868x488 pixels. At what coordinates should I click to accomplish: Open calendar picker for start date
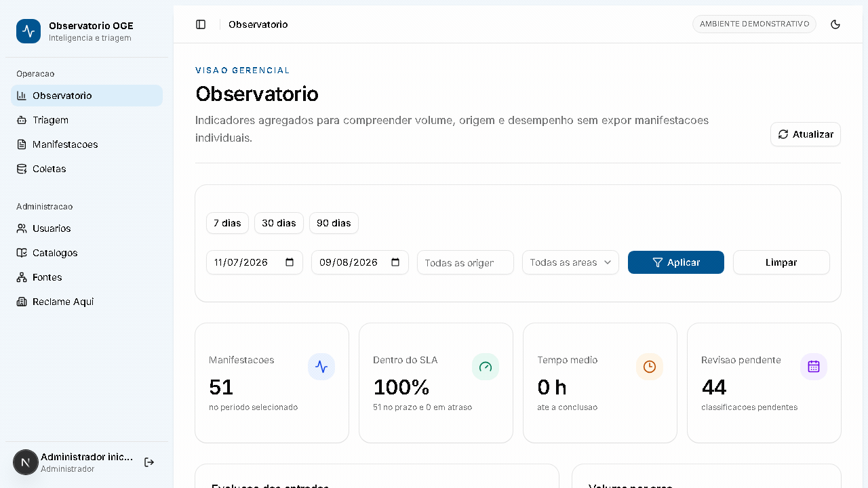point(290,262)
